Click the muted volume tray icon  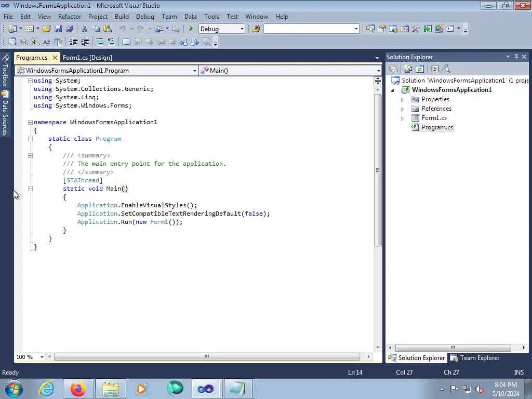point(480,389)
